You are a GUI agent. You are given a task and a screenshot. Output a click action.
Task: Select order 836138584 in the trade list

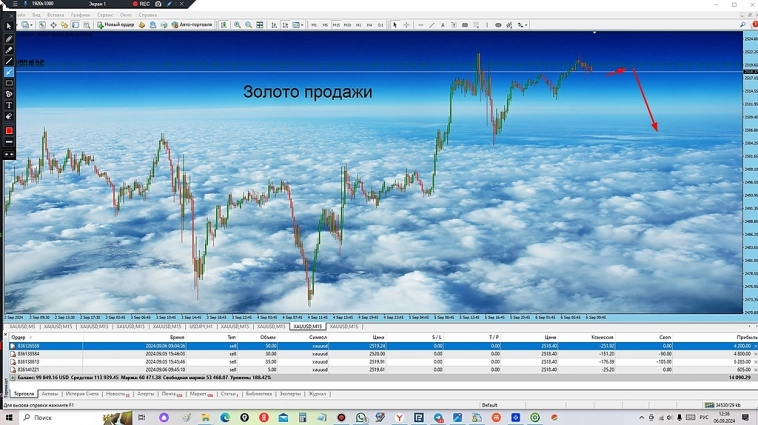pyautogui.click(x=26, y=354)
